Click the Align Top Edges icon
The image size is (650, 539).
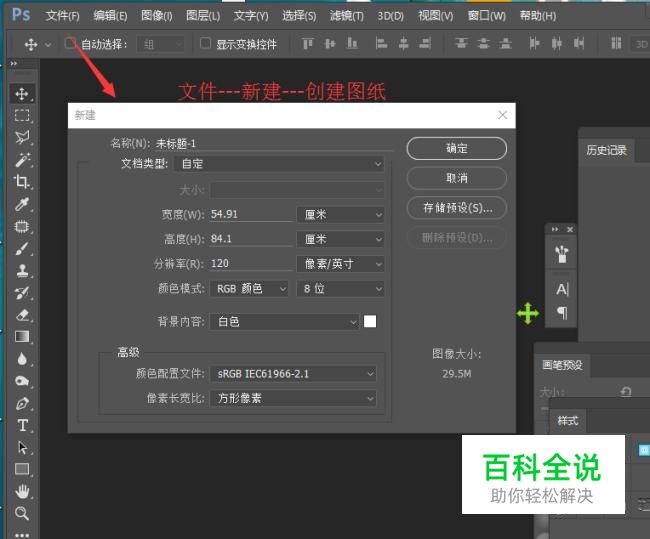coord(307,43)
